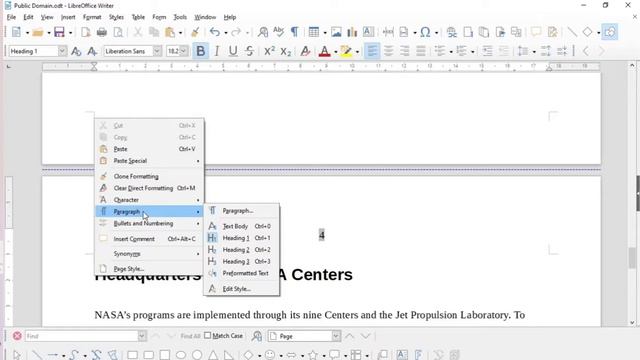The height and width of the screenshot is (360, 640).
Task: Click Paragraph... dialog entry in submenu
Action: point(242,211)
